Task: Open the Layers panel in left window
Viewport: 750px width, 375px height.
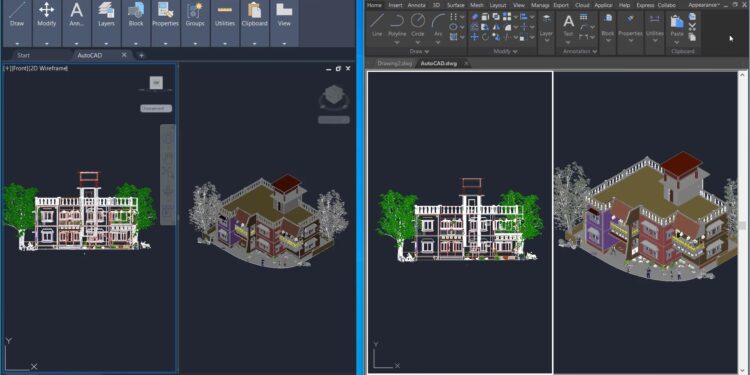Action: point(106,14)
